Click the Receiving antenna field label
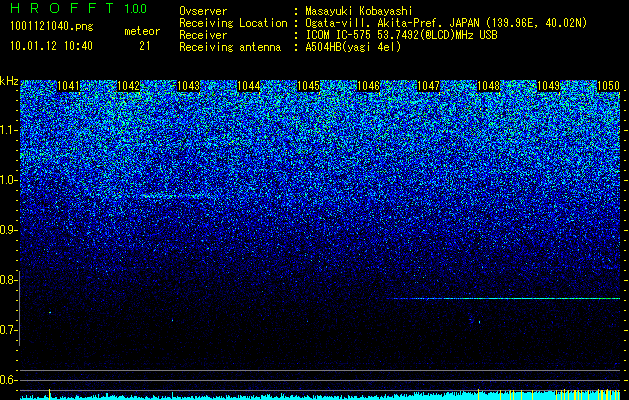Screen dimensions: 629x400 230,47
